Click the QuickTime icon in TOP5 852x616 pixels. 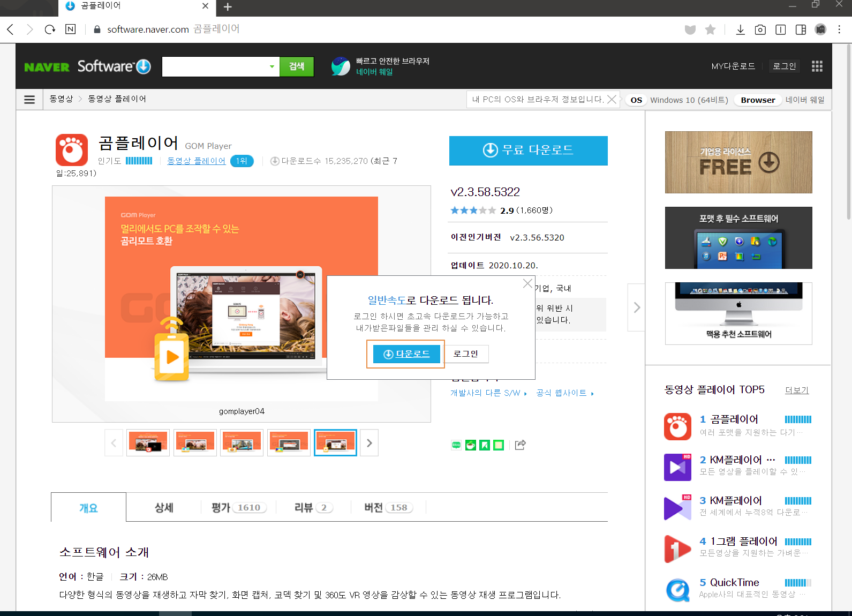pyautogui.click(x=677, y=589)
